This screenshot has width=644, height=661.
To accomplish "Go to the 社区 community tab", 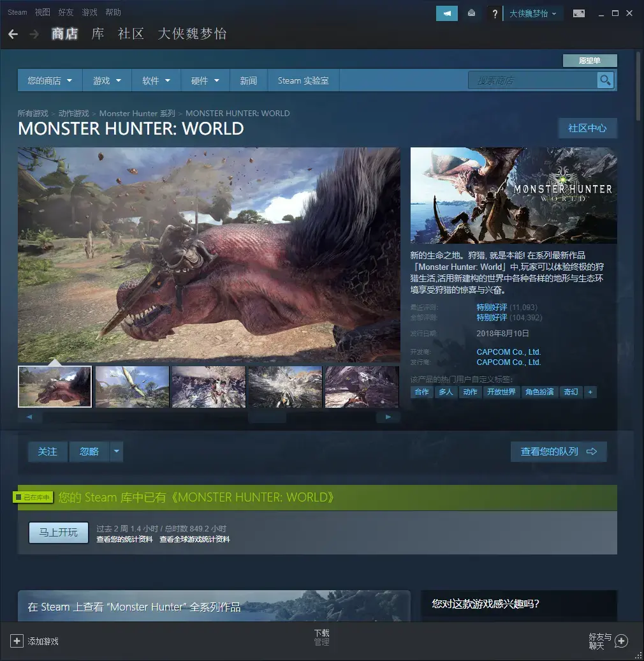I will (x=131, y=34).
